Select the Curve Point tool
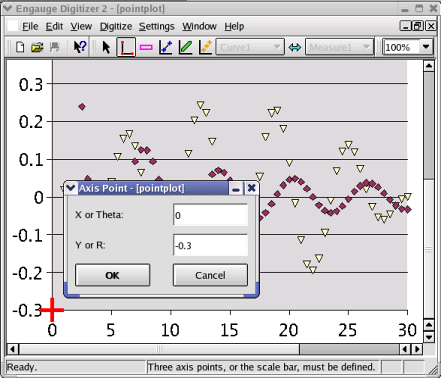This screenshot has width=441, height=378. 166,47
